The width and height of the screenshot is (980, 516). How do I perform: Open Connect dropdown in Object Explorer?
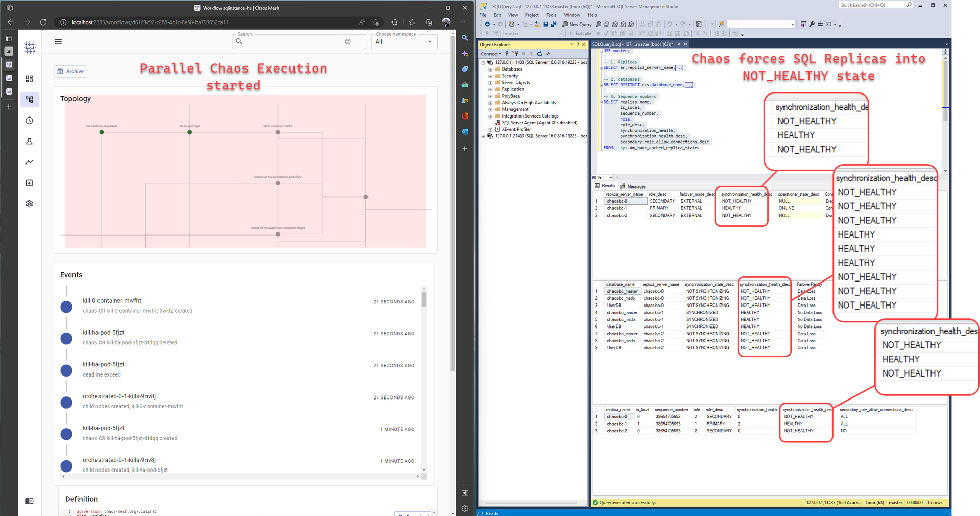491,54
